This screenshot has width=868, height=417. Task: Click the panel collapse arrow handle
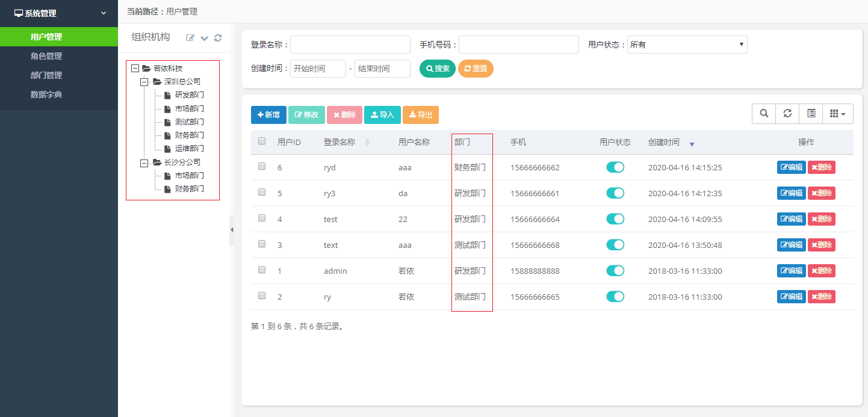coord(232,230)
